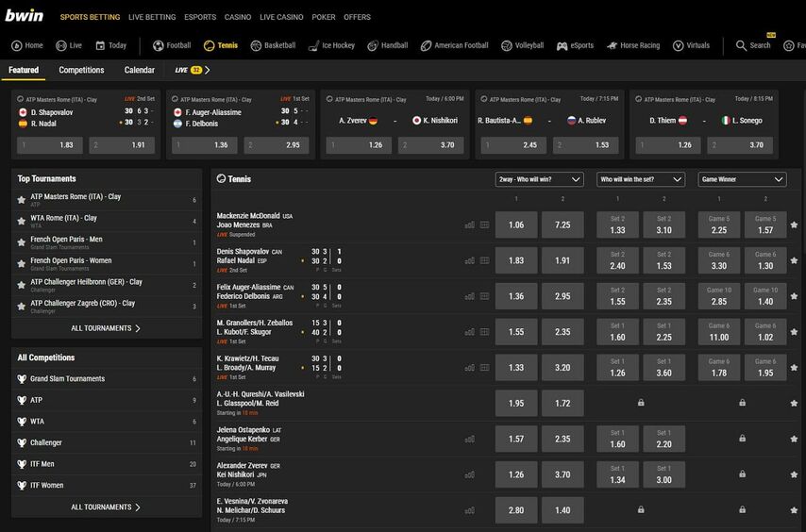The height and width of the screenshot is (532, 806).
Task: Open the 'Who will win the set?' dropdown
Action: click(x=641, y=179)
